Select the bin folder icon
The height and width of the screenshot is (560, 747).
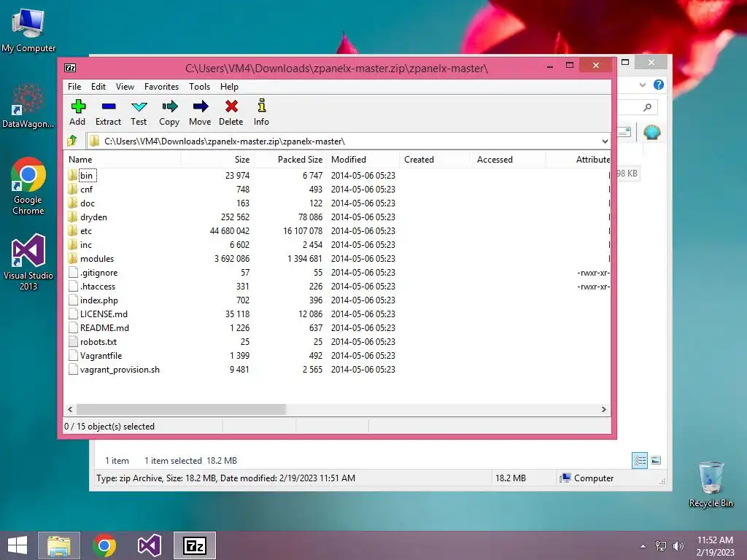(72, 175)
